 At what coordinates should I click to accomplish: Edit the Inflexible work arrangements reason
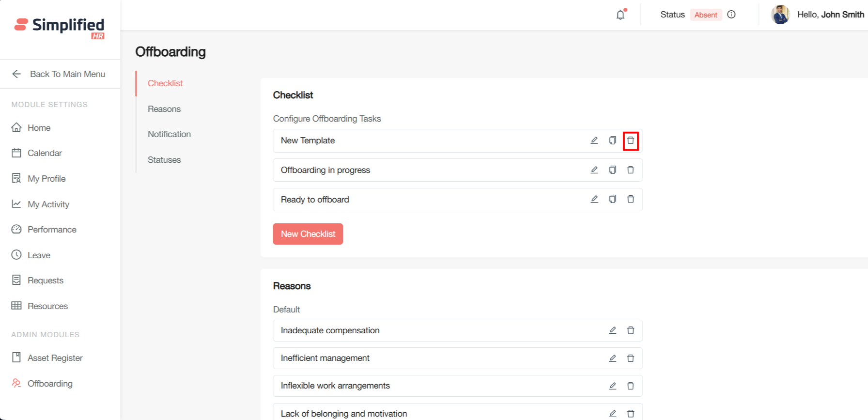612,386
